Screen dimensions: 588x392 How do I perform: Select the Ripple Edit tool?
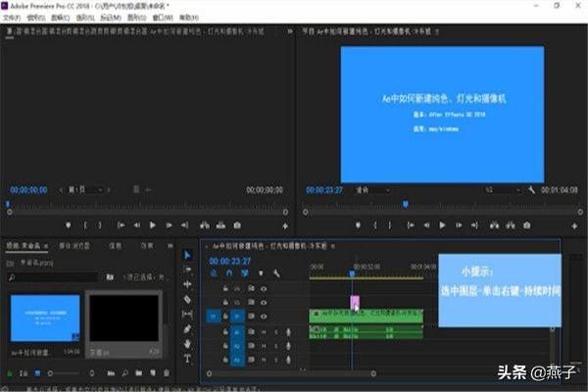point(187,284)
